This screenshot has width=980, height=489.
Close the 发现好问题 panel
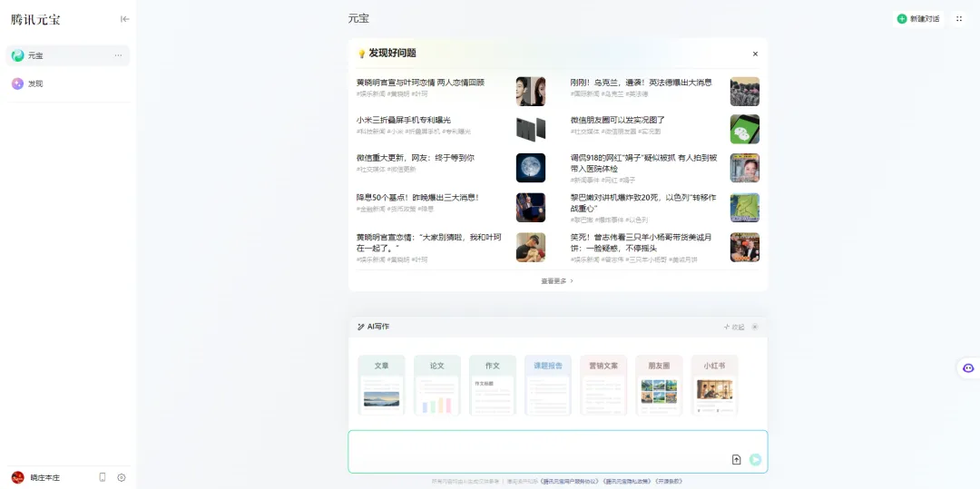click(755, 54)
